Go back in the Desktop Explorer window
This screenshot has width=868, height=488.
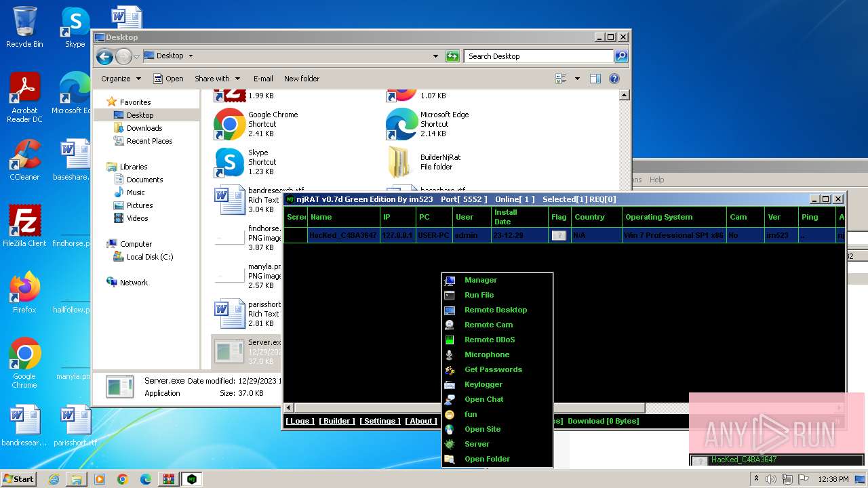click(104, 56)
